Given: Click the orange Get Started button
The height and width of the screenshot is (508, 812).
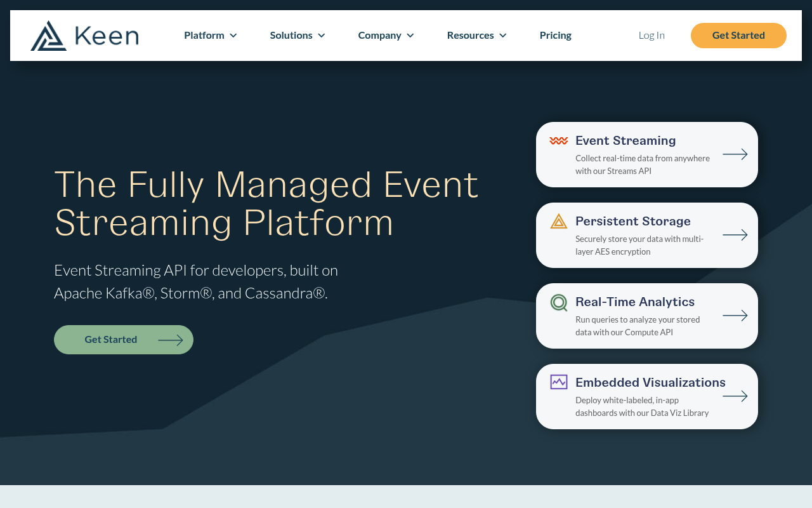Looking at the screenshot, I should tap(738, 36).
